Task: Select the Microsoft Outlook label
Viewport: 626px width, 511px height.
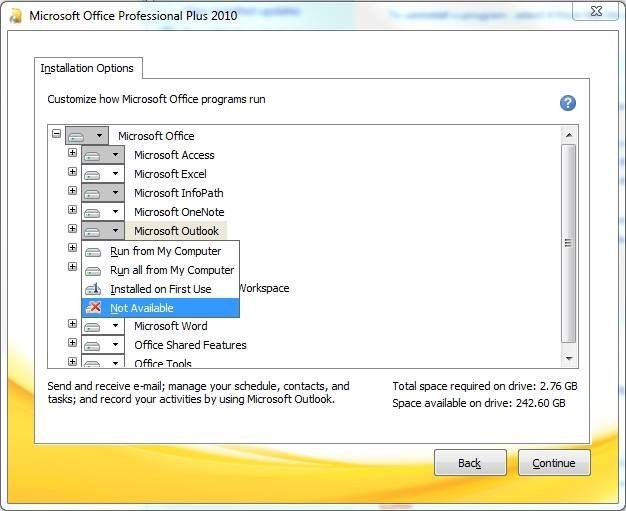Action: [x=176, y=231]
